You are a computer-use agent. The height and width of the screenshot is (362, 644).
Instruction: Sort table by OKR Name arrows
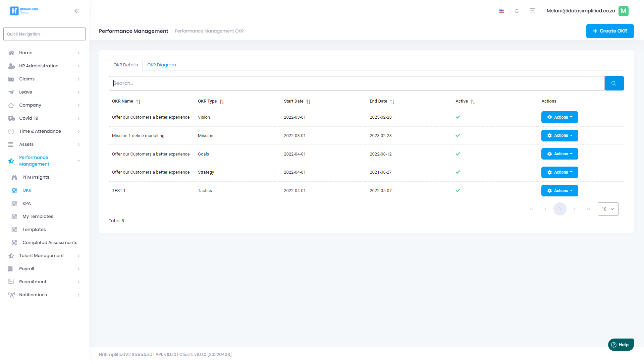tap(138, 101)
